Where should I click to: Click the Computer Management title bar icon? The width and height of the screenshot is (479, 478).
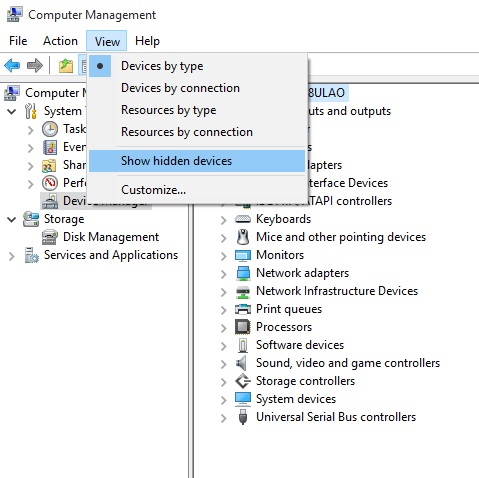[x=14, y=15]
